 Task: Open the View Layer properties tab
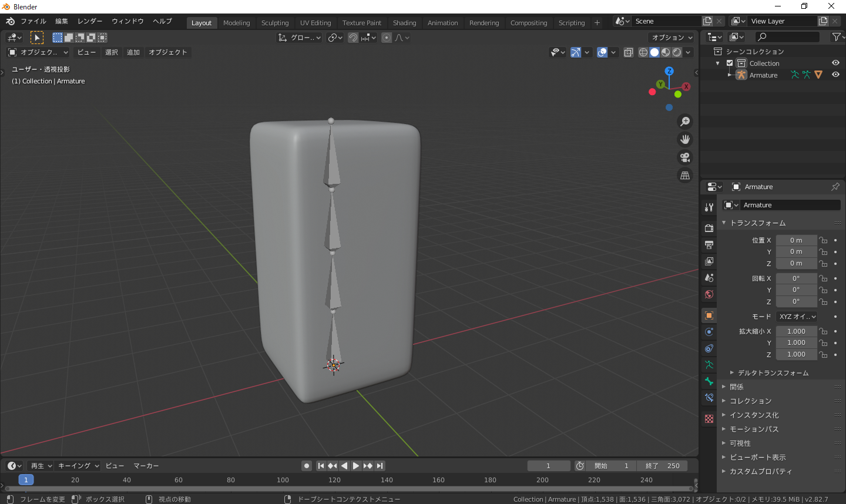pos(709,261)
